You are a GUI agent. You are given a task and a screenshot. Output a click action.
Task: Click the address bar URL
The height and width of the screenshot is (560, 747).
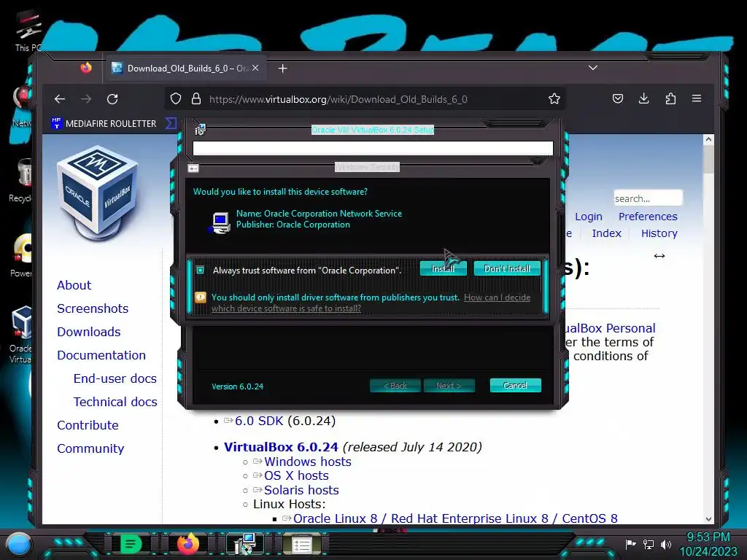(x=338, y=99)
